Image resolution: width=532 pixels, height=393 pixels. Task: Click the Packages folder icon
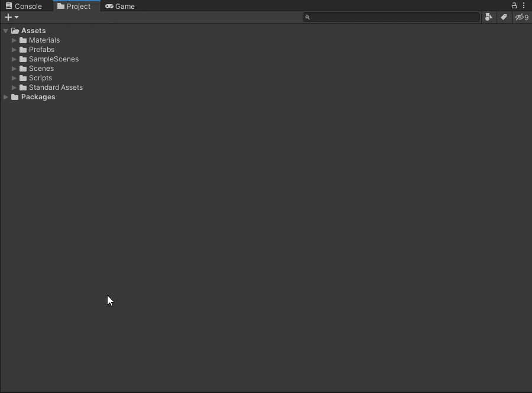coord(15,97)
